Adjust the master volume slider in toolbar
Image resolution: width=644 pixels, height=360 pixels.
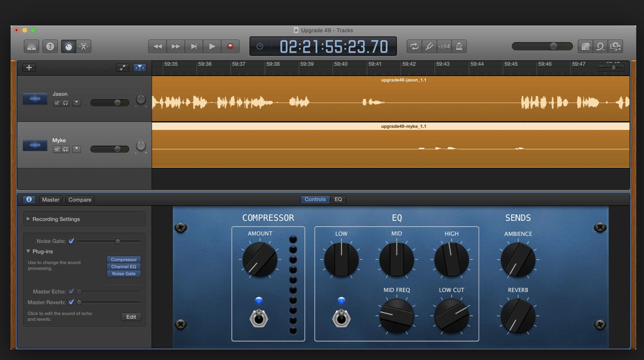point(542,46)
